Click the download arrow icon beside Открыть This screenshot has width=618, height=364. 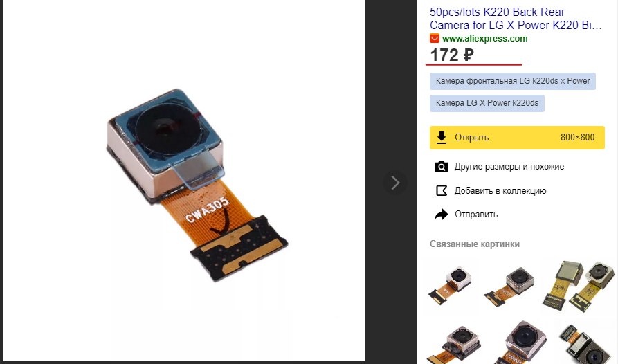442,138
